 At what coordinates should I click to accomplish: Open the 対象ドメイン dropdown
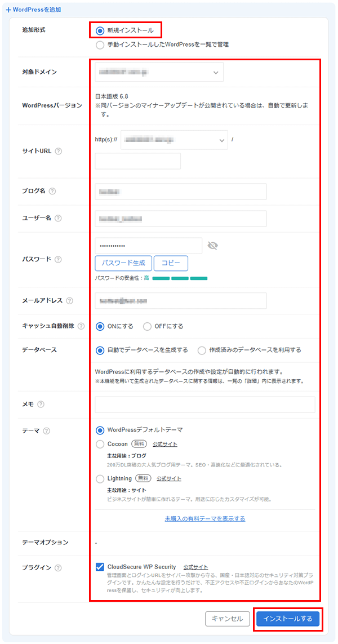[x=159, y=72]
